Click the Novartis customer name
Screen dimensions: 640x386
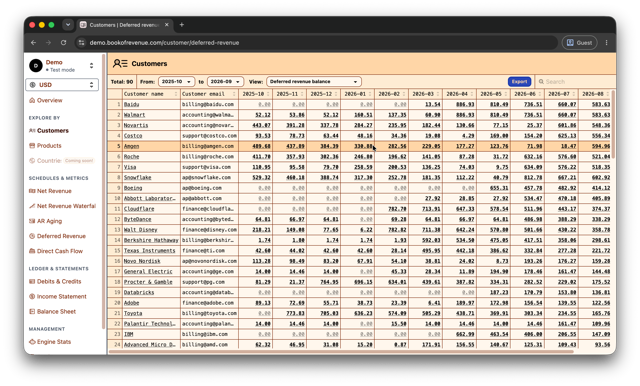click(x=136, y=125)
